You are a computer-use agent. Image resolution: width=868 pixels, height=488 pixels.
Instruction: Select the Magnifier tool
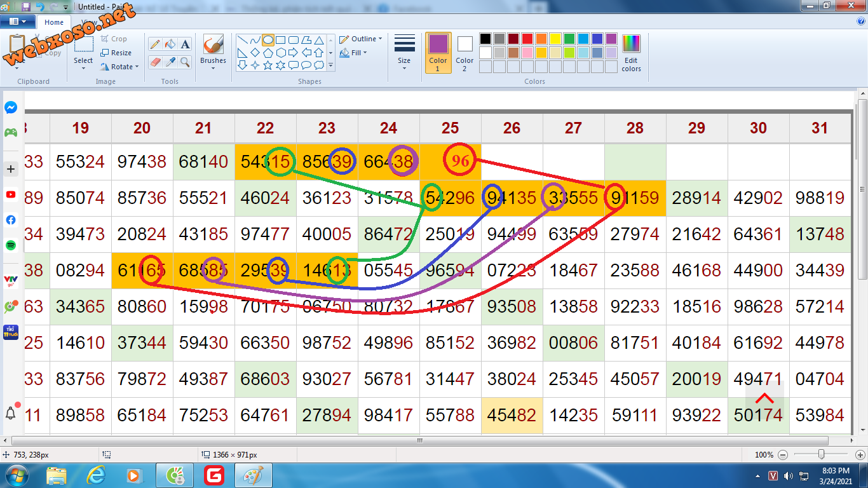(185, 62)
